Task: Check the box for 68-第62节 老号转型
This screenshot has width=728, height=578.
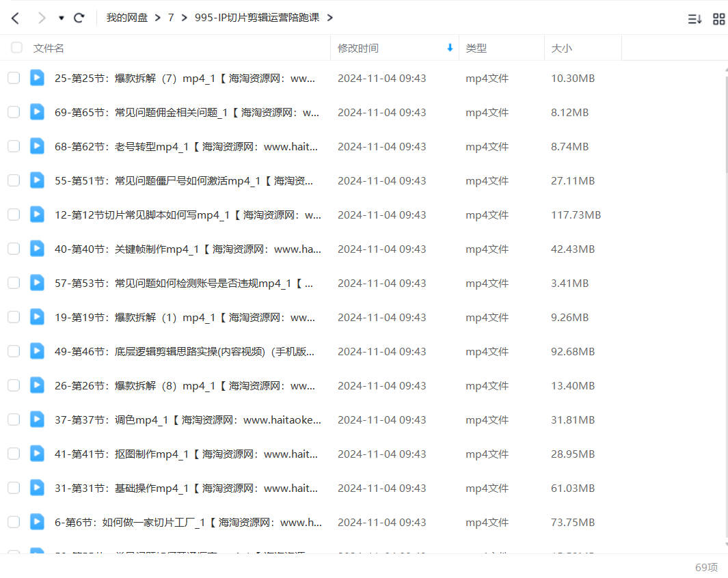Action: [x=14, y=147]
